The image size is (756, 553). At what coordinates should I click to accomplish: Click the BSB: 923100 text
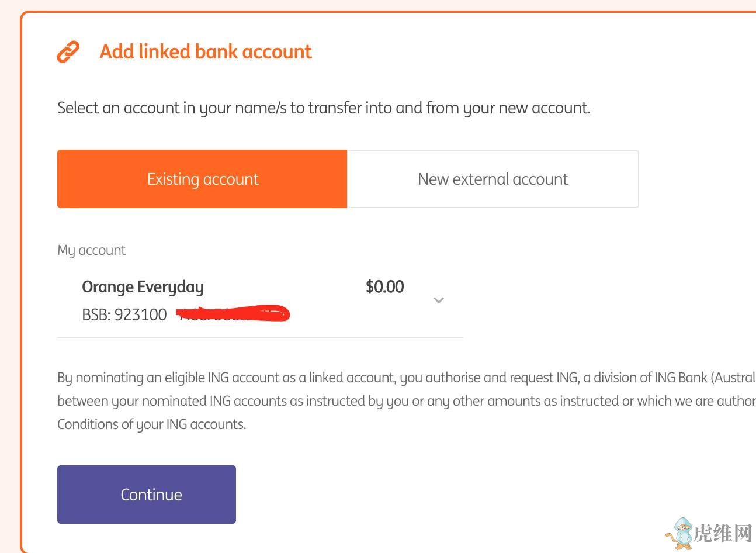(x=124, y=315)
